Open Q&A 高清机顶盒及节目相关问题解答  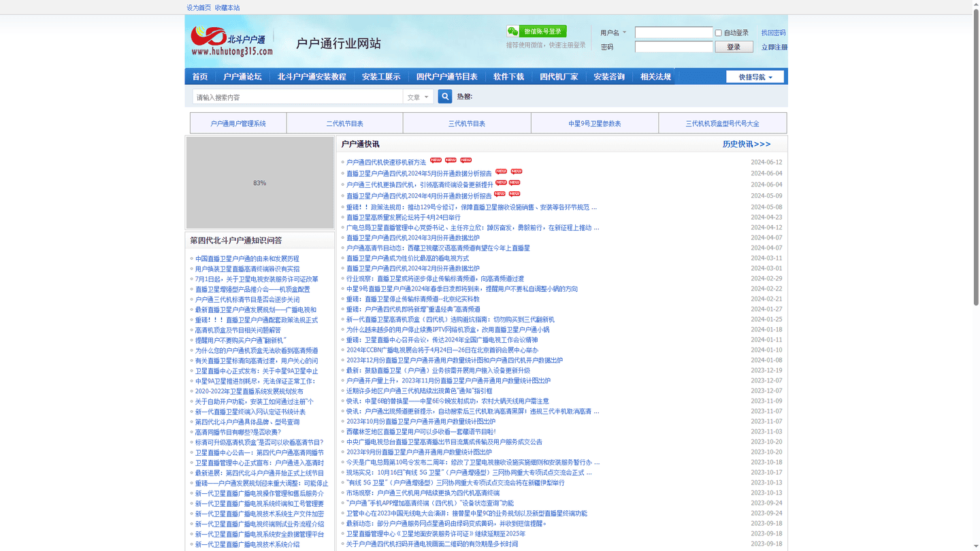(238, 330)
